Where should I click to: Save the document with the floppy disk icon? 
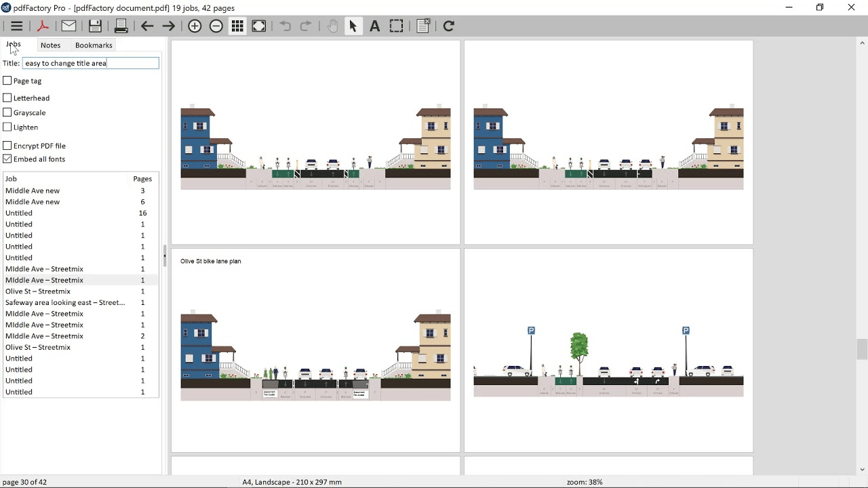pyautogui.click(x=95, y=26)
